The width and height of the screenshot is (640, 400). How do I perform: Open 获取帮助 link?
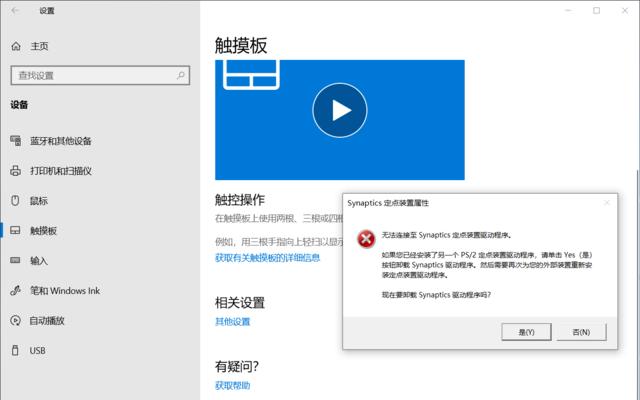tap(233, 385)
